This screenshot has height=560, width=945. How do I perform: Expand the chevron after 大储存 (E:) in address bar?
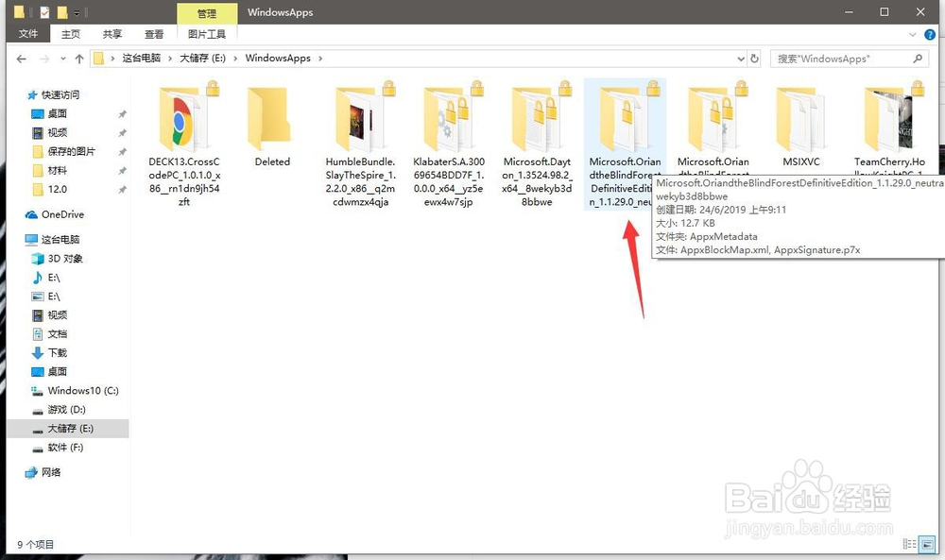coord(235,59)
